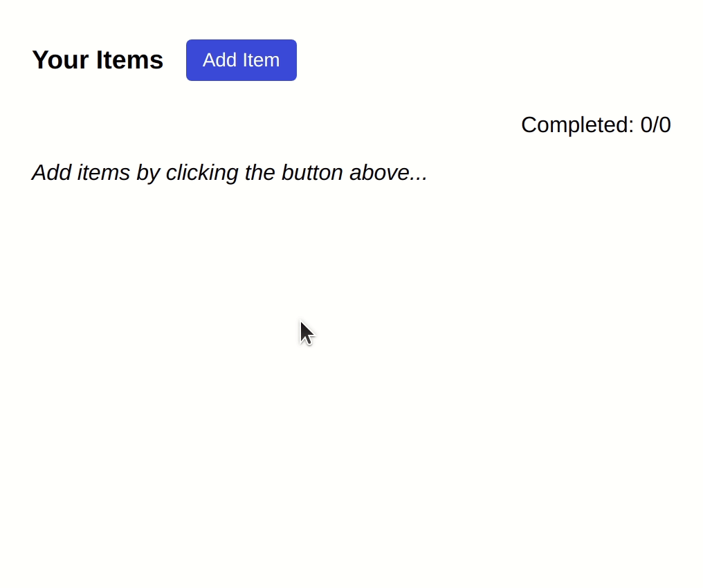Tap the Add Item control
The width and height of the screenshot is (703, 588).
pos(241,60)
